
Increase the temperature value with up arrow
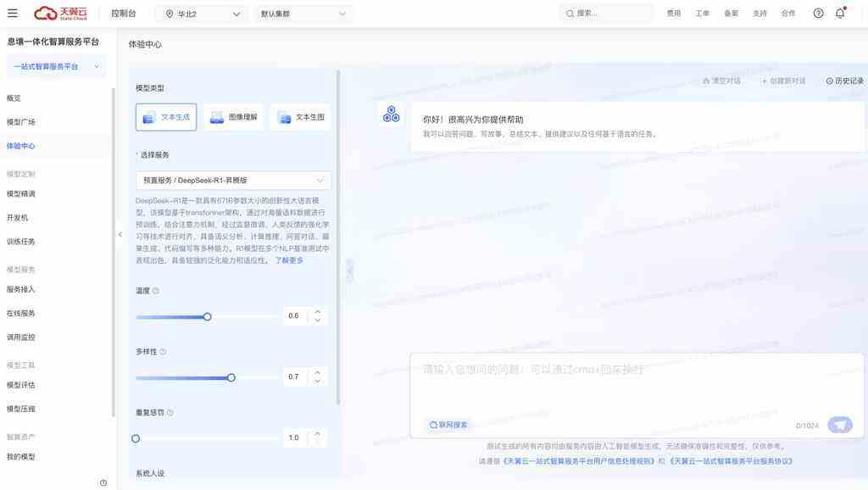(x=318, y=311)
